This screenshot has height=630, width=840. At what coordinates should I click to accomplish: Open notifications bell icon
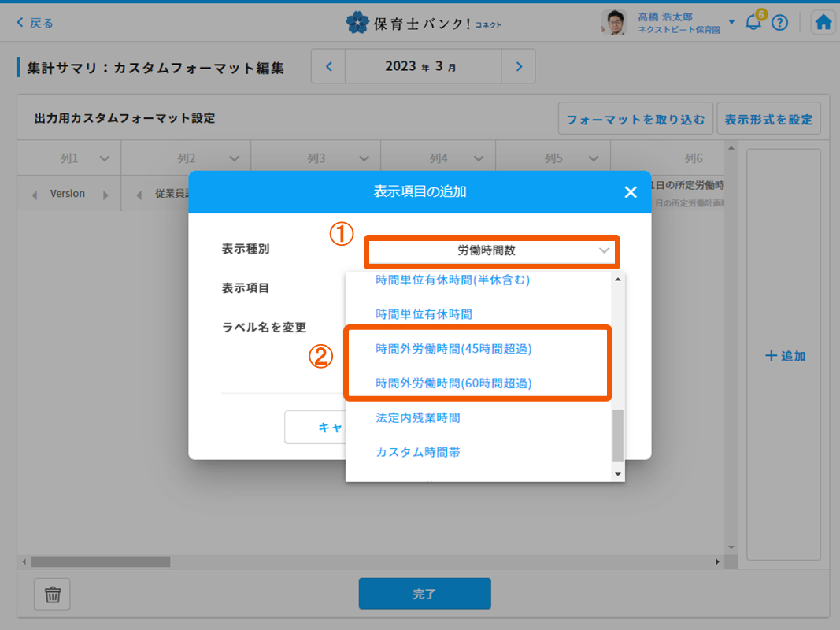tap(753, 23)
